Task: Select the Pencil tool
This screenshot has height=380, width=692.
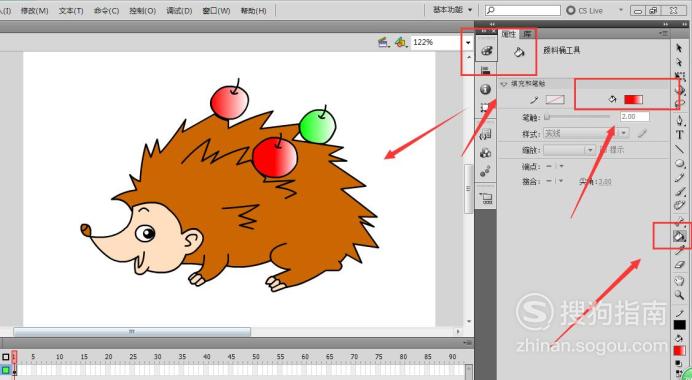Action: tap(680, 178)
